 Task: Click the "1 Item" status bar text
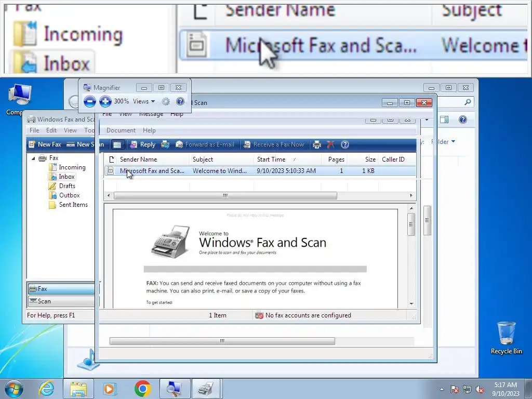(x=218, y=315)
